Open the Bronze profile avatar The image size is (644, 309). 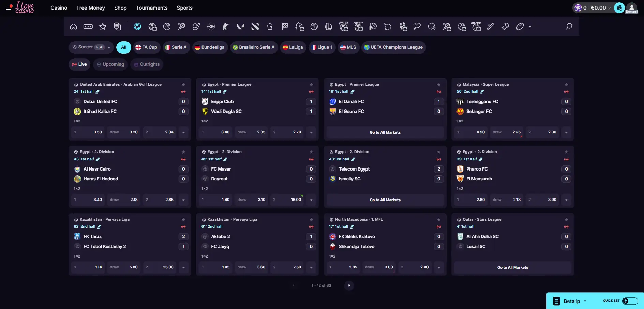[x=632, y=8]
